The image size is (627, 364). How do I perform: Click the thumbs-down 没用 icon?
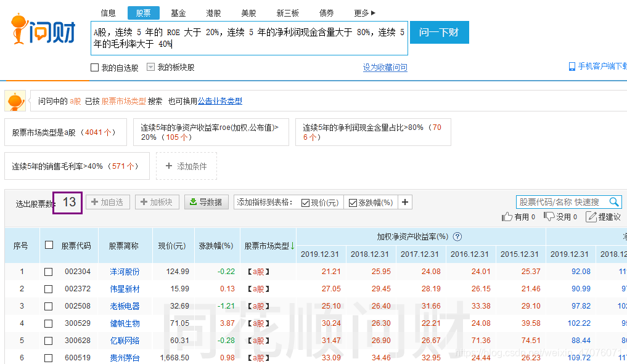pos(549,216)
